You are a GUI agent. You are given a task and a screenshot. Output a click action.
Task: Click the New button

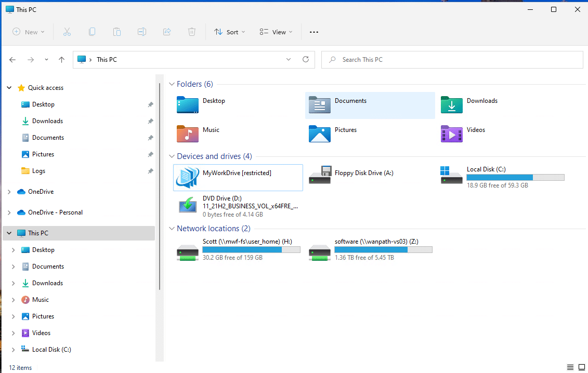point(29,32)
